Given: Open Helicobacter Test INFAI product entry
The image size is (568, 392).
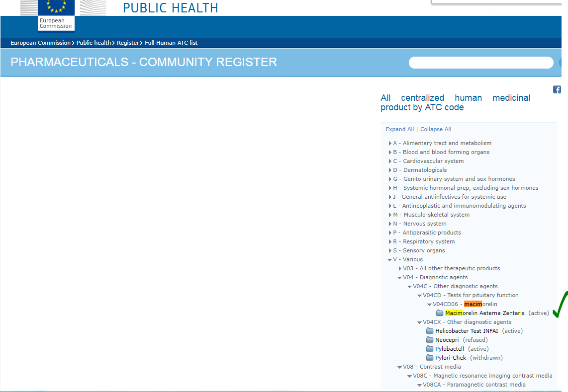Looking at the screenshot, I should pos(467,331).
